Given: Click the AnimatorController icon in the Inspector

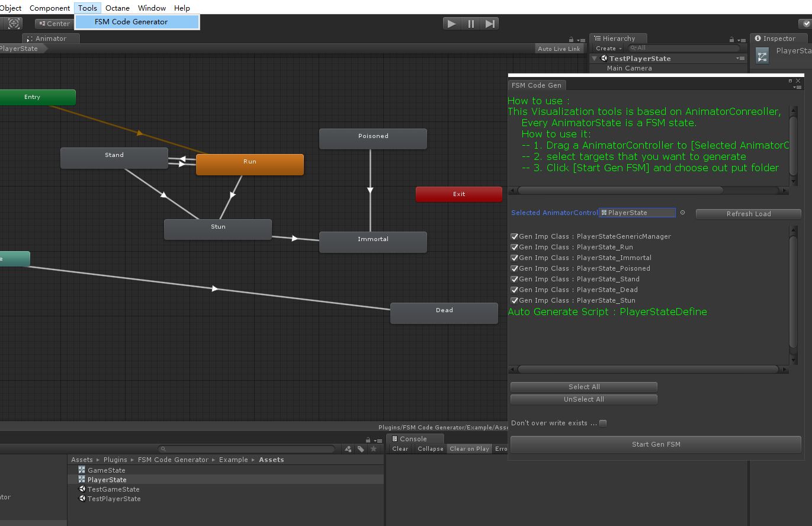Looking at the screenshot, I should click(x=762, y=56).
